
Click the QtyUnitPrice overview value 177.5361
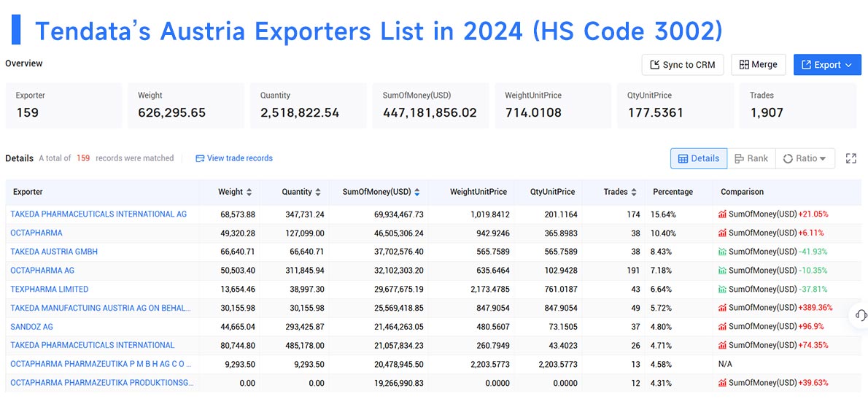coord(656,113)
